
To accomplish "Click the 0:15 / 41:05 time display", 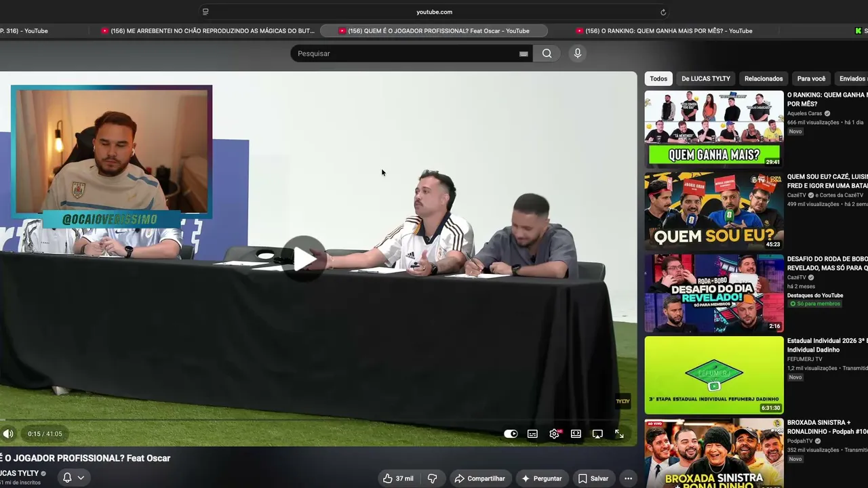I will pos(45,434).
